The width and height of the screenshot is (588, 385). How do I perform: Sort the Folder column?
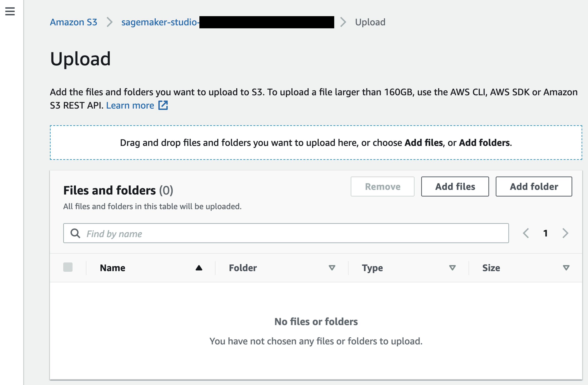coord(332,268)
